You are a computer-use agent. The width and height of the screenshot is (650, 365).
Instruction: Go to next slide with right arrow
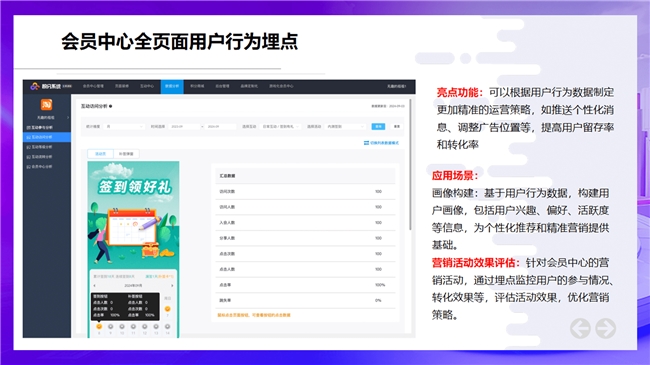[606, 328]
